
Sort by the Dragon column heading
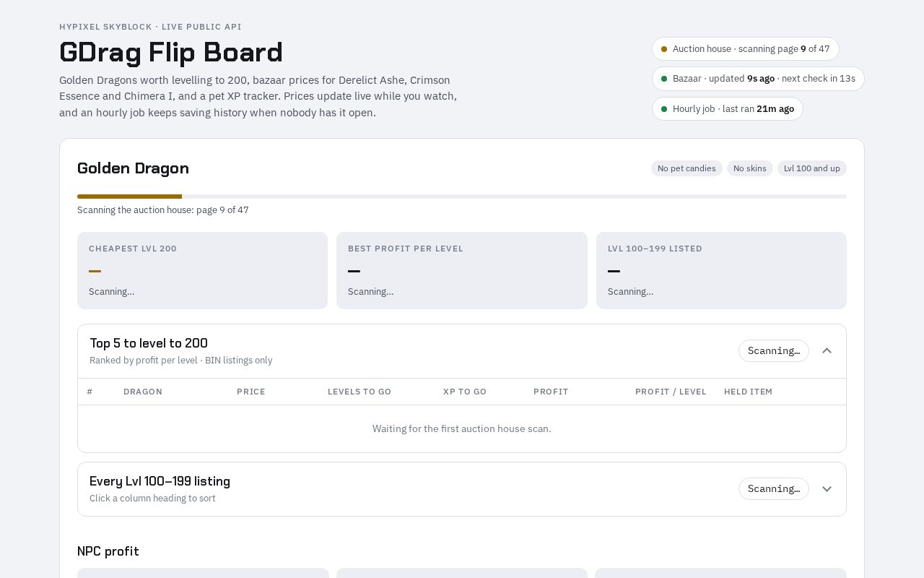pos(143,392)
